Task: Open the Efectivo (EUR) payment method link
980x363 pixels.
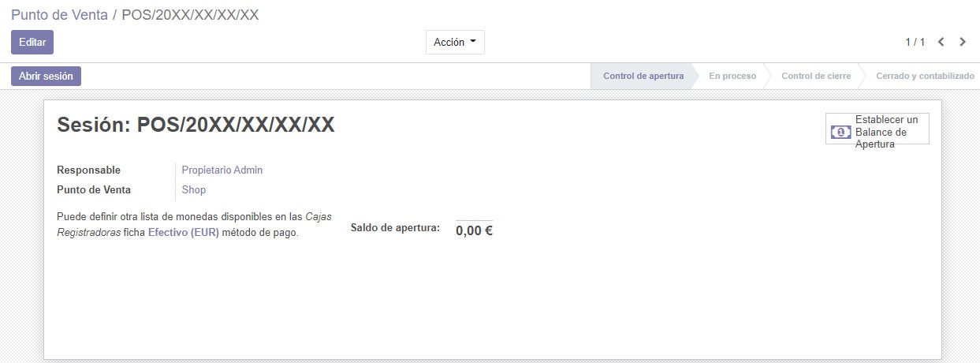Action: tap(184, 233)
